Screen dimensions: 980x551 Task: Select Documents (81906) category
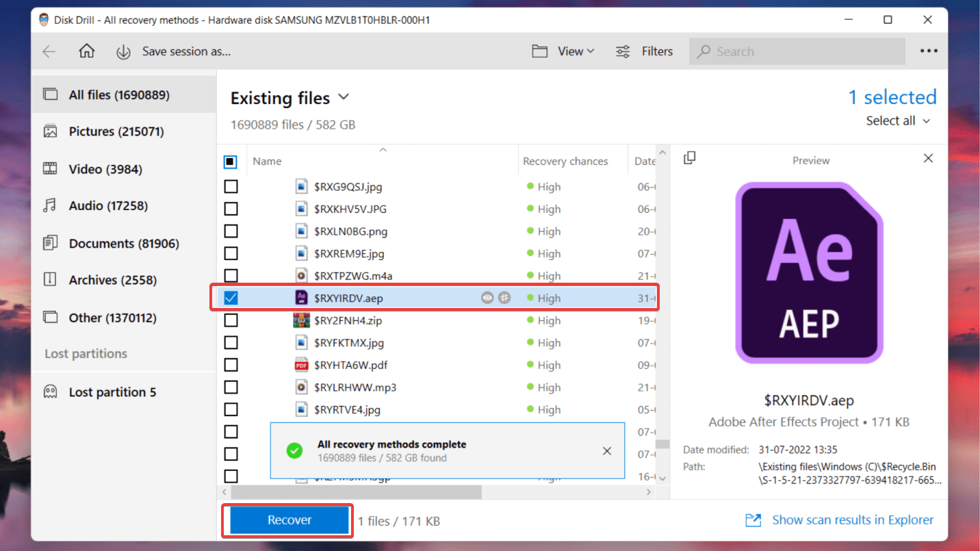tap(124, 243)
